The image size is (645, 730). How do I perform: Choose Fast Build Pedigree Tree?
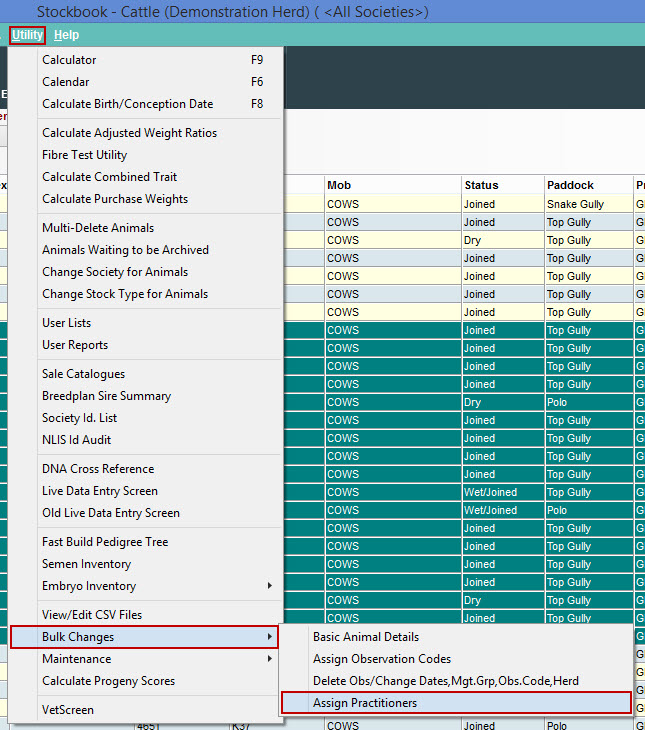click(145, 542)
